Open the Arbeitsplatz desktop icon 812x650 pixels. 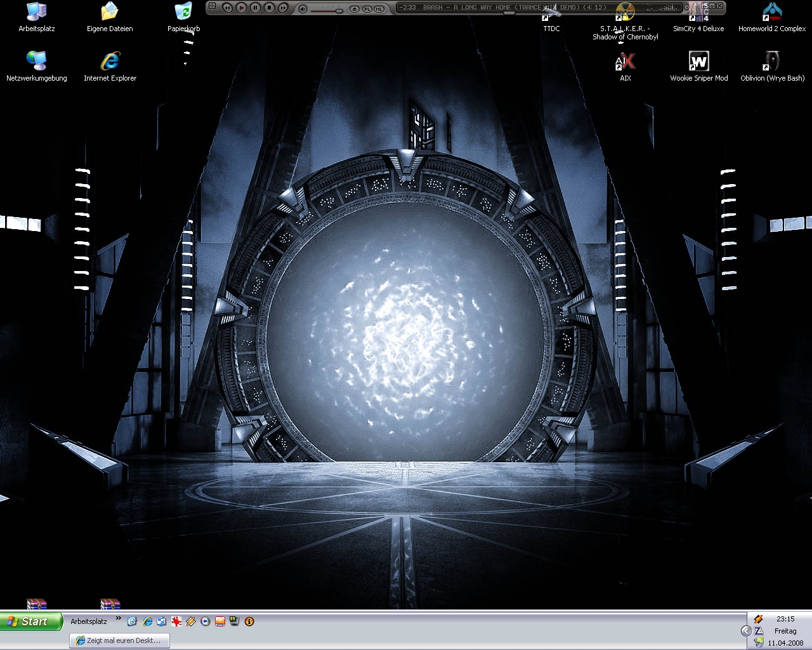point(37,17)
